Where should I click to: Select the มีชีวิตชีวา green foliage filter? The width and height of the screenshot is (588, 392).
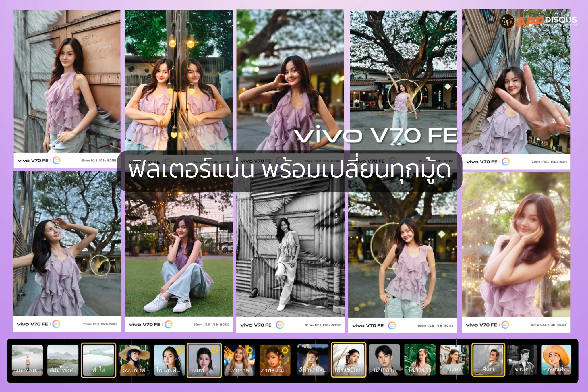(419, 360)
